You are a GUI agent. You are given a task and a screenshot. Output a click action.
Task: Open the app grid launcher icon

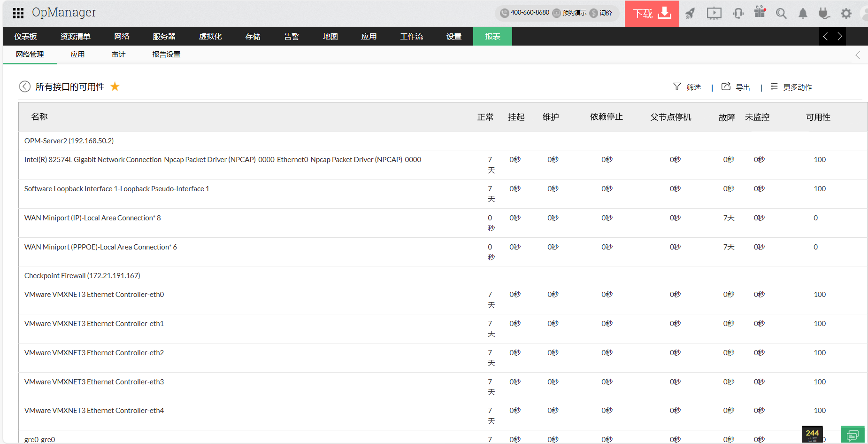(x=18, y=13)
